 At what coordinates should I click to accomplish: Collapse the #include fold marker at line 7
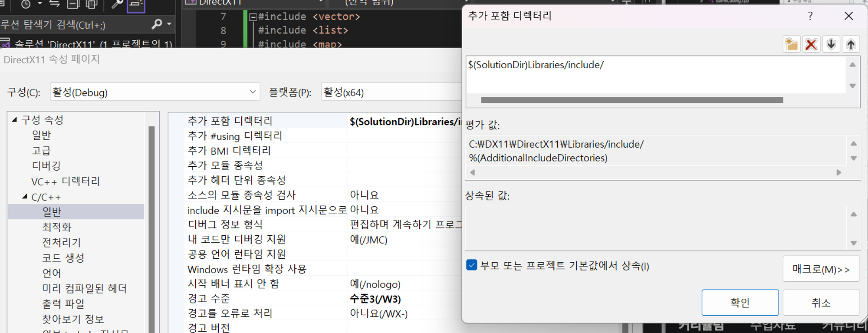pos(253,17)
